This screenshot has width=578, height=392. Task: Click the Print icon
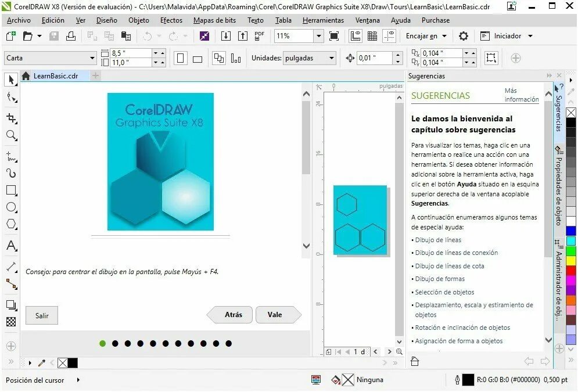pyautogui.click(x=71, y=36)
